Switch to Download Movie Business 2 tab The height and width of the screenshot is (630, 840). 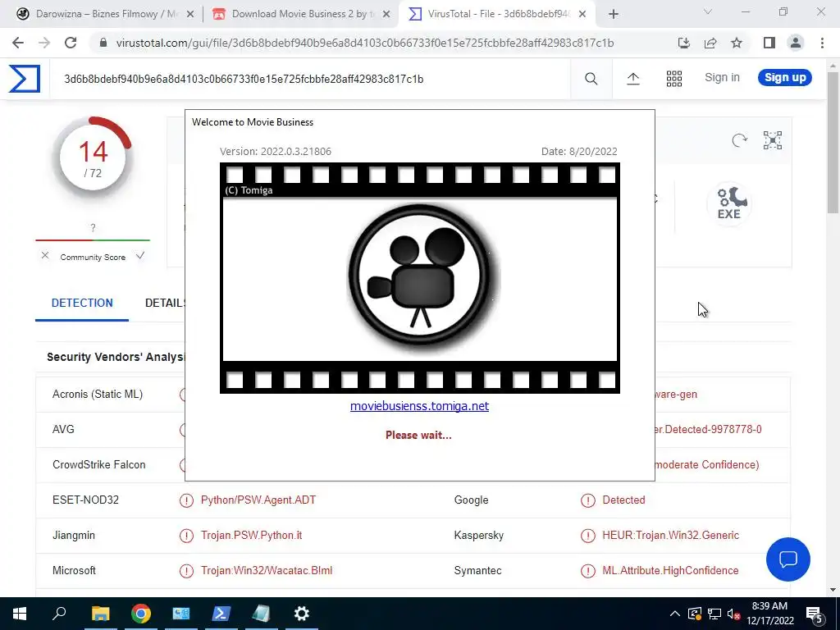300,14
